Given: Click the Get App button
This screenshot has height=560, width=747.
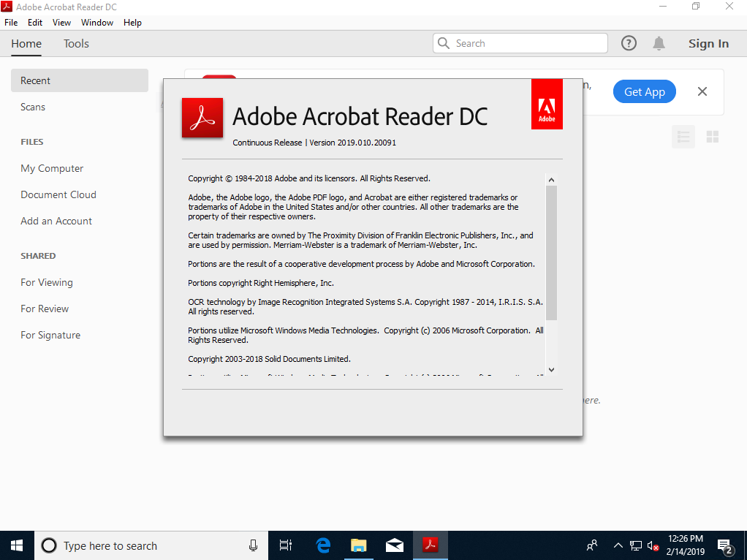Looking at the screenshot, I should pyautogui.click(x=644, y=91).
